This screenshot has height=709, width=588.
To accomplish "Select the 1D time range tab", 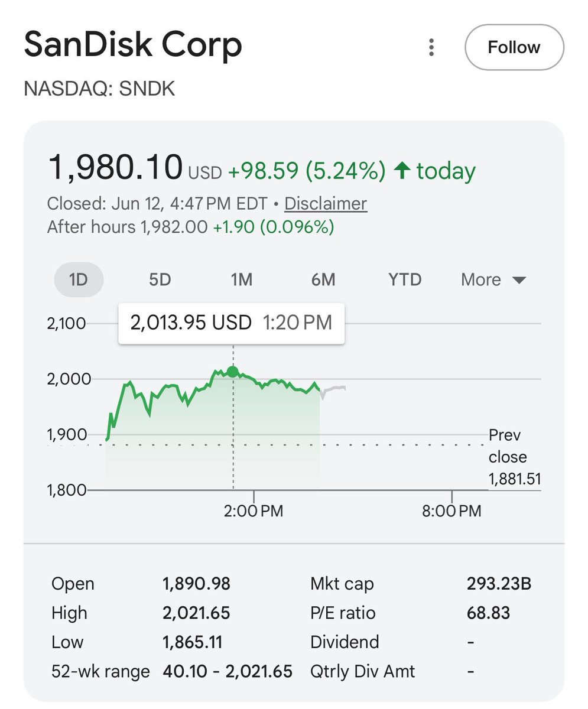I will [x=79, y=279].
